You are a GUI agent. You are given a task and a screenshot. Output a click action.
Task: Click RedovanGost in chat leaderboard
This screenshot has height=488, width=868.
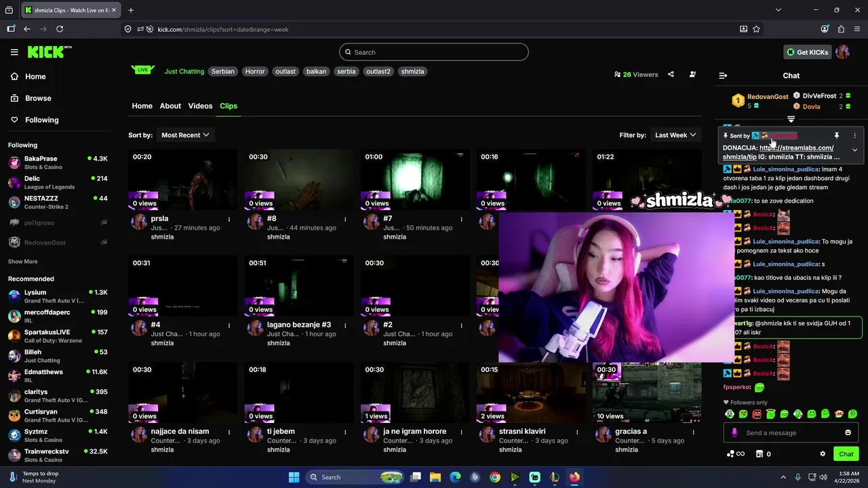click(768, 97)
